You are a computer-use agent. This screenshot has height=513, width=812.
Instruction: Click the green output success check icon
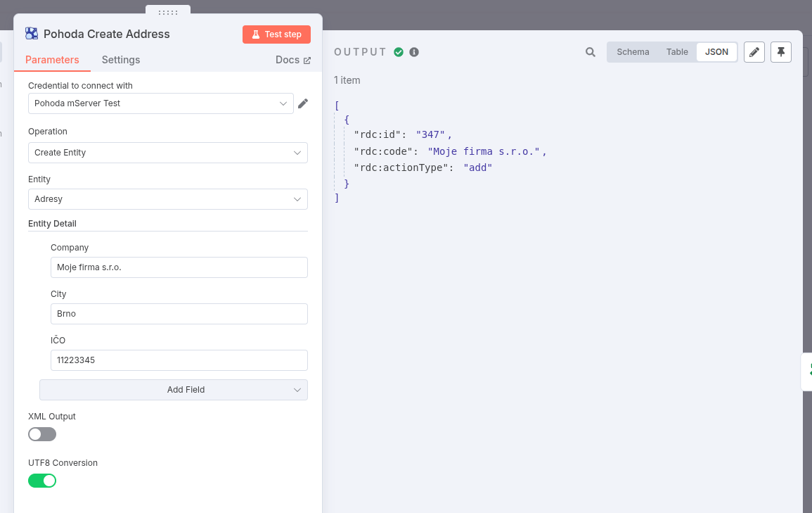(x=398, y=52)
